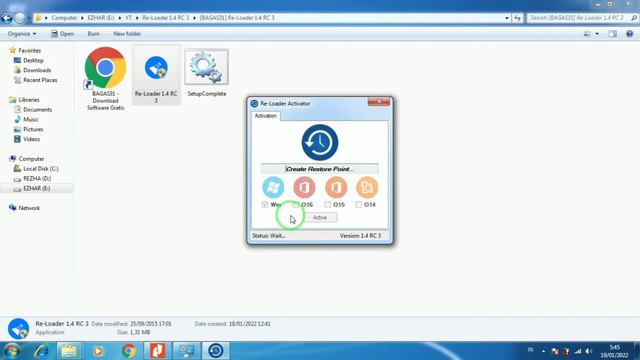The height and width of the screenshot is (360, 640).
Task: Click the Active button
Action: 320,218
